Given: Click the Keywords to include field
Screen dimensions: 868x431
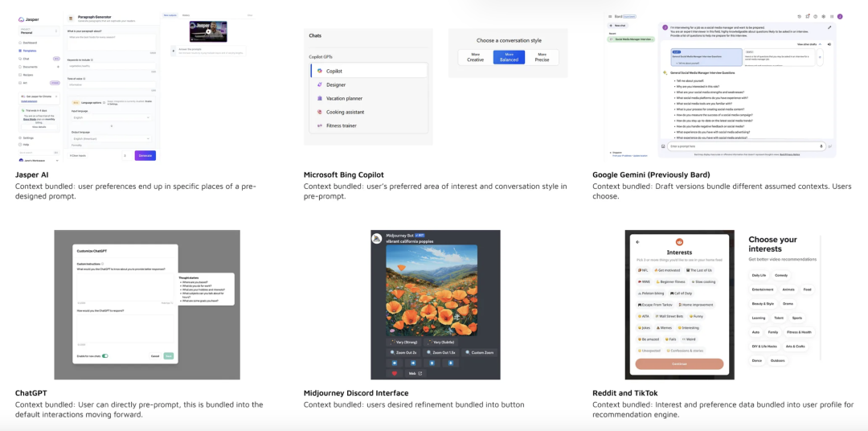Looking at the screenshot, I should 111,66.
